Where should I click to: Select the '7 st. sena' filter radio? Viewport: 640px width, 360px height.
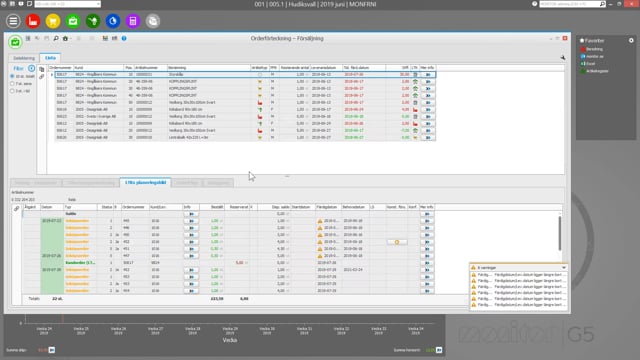(12, 84)
